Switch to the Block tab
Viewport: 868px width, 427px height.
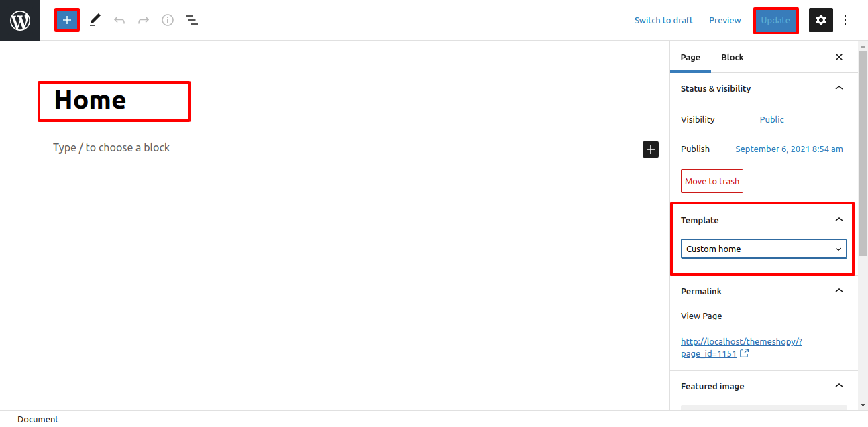pyautogui.click(x=732, y=57)
